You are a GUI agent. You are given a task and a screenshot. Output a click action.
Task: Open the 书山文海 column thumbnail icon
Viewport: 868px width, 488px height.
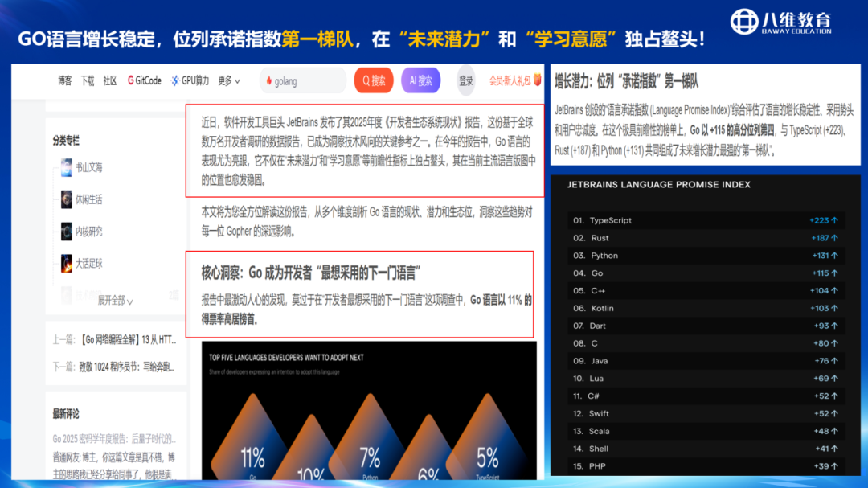pyautogui.click(x=66, y=168)
